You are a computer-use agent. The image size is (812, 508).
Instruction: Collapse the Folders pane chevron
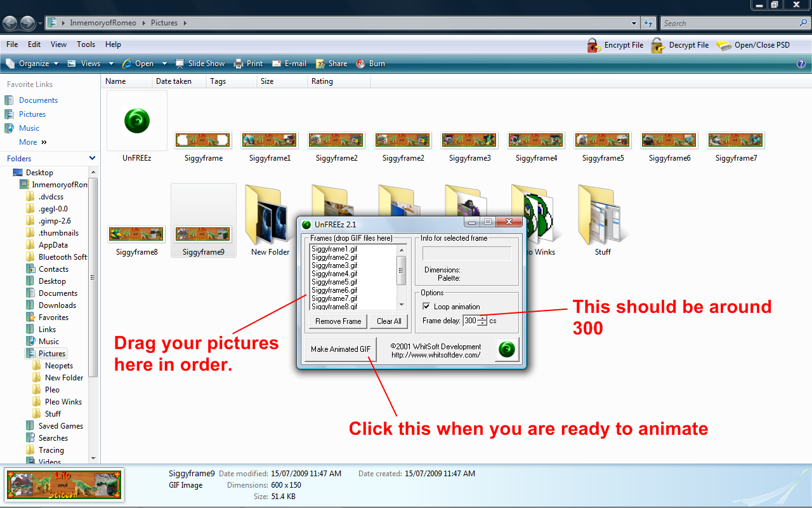coord(92,159)
